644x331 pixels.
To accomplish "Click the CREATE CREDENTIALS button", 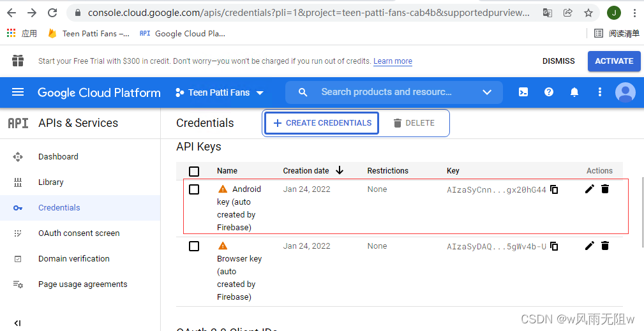I will (322, 123).
